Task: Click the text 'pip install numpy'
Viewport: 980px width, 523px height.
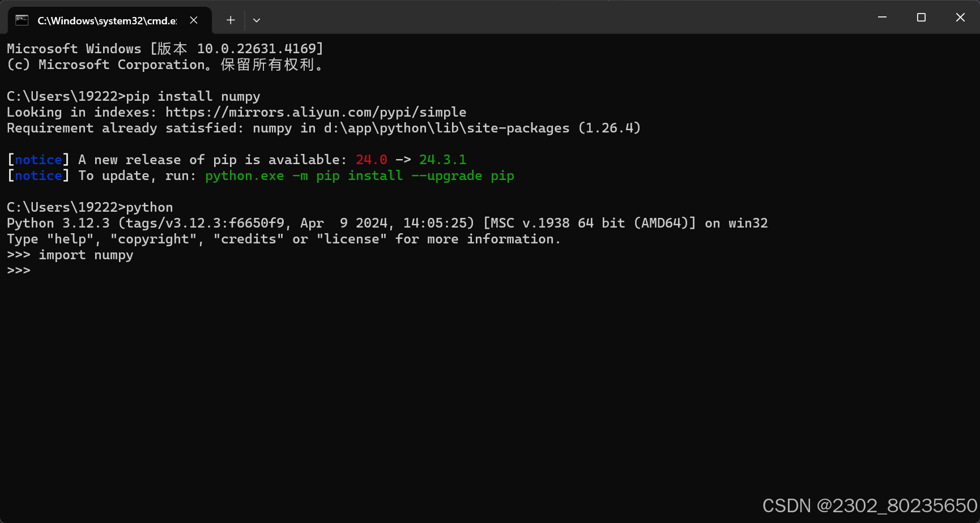Action: (193, 96)
